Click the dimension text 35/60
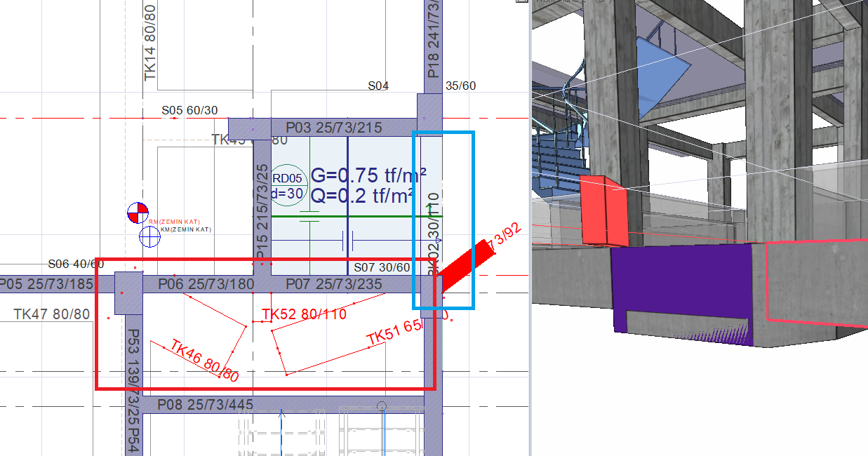Screen dimensions: 868x456 point(460,86)
